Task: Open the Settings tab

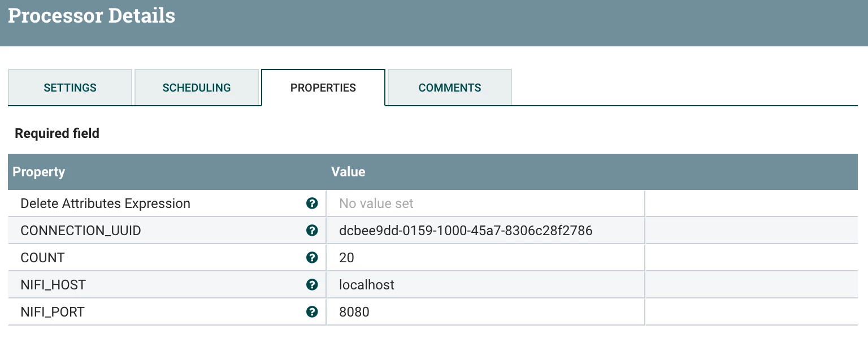Action: click(70, 88)
